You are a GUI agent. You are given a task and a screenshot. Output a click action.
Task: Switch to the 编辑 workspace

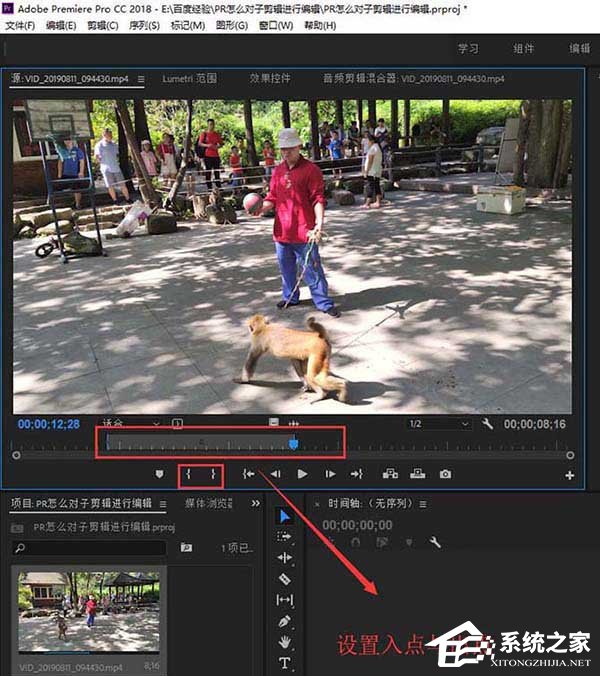pyautogui.click(x=580, y=48)
